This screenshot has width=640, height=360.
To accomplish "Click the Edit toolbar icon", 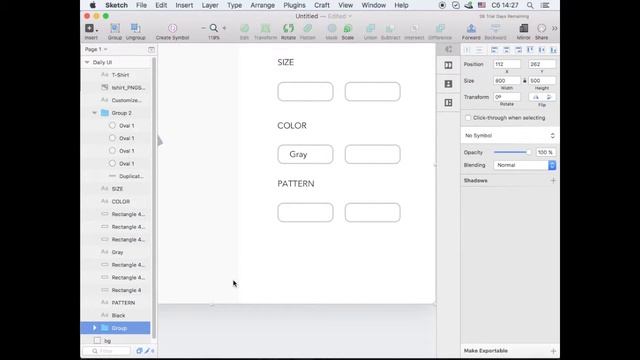I will tap(244, 28).
